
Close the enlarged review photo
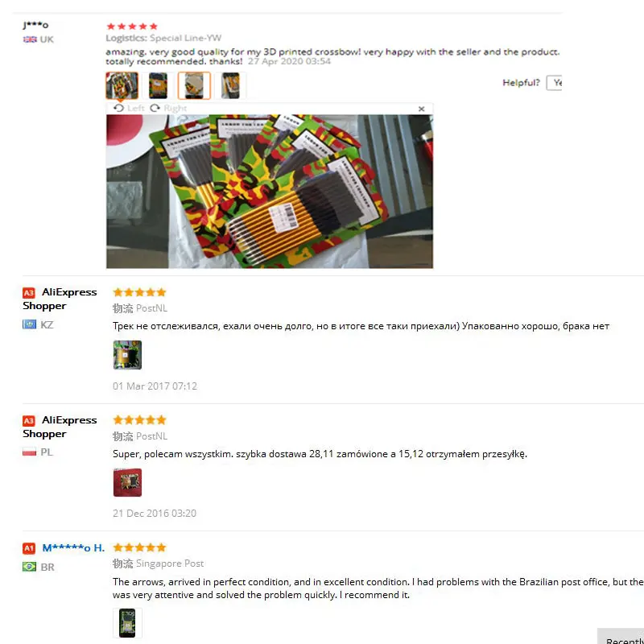pyautogui.click(x=421, y=109)
